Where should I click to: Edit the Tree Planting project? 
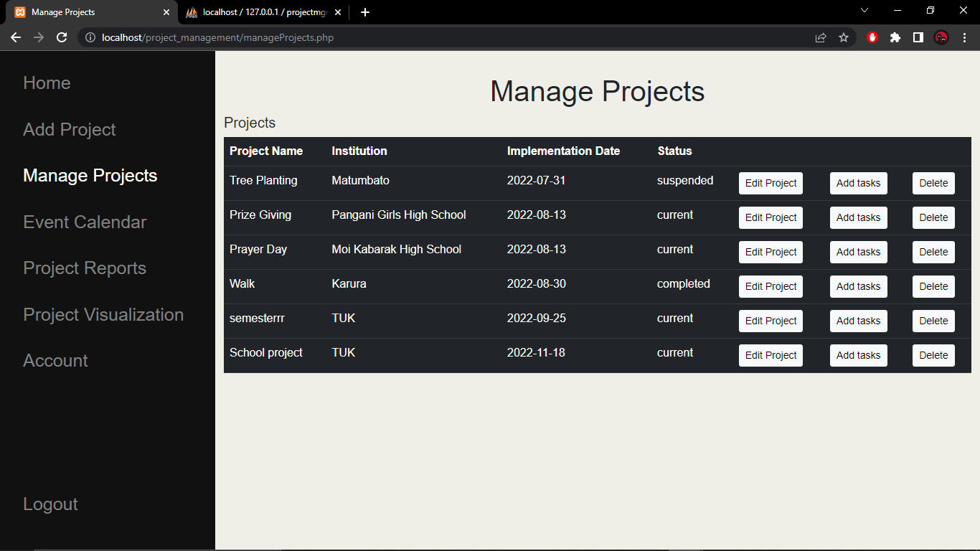[771, 183]
